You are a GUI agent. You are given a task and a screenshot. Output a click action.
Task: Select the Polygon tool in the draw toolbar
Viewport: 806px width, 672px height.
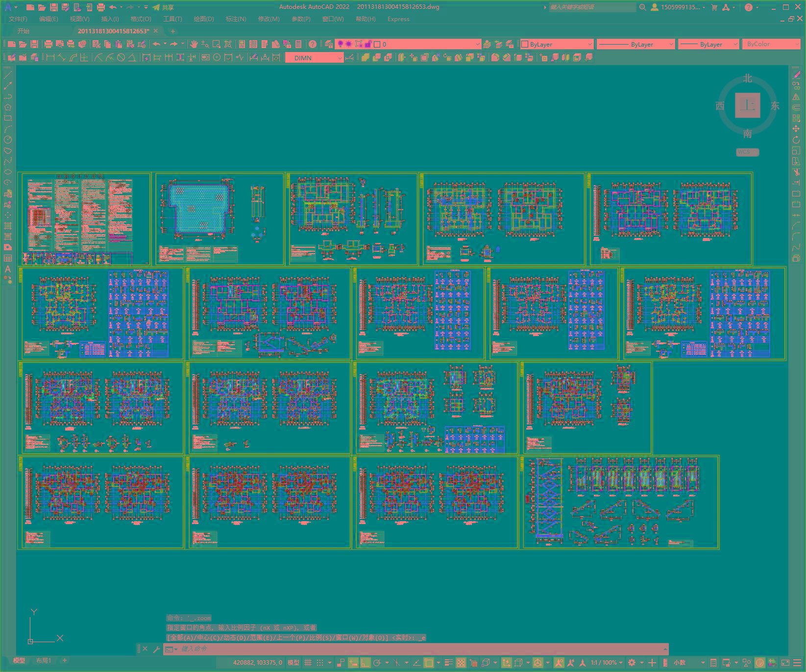click(x=8, y=107)
